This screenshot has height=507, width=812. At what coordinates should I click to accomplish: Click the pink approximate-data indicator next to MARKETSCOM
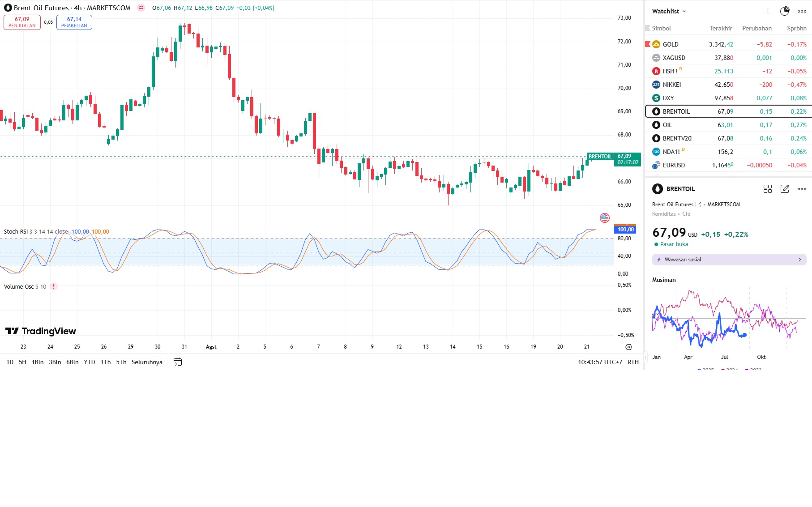pyautogui.click(x=141, y=8)
